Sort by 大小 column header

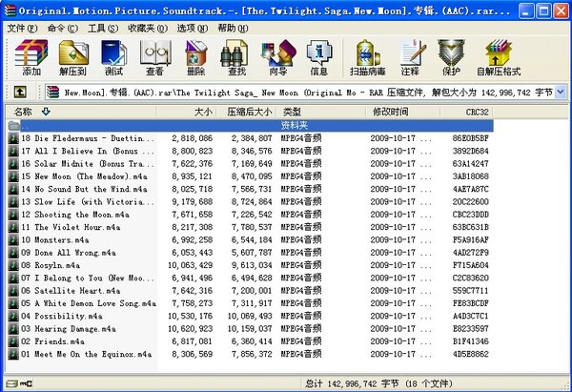(x=187, y=112)
